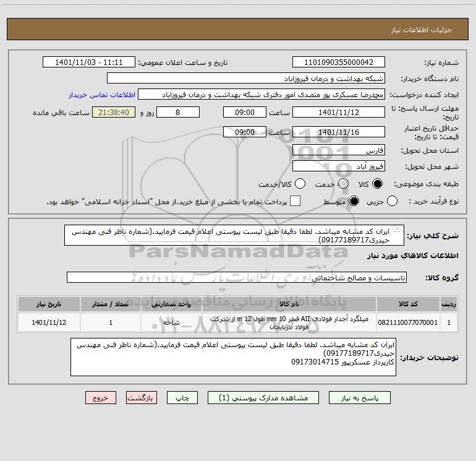Click the city field فیروز آباد
476x461 pixels.
(339, 166)
